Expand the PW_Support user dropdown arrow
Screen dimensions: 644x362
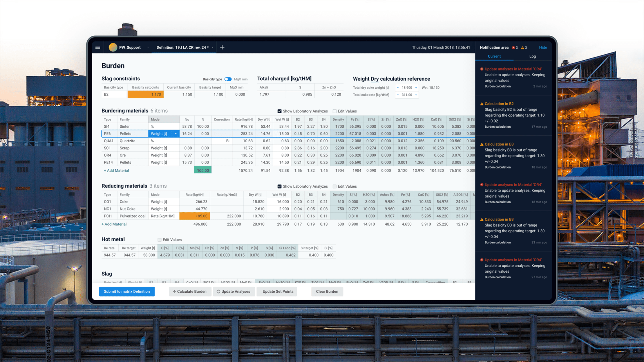coord(148,47)
